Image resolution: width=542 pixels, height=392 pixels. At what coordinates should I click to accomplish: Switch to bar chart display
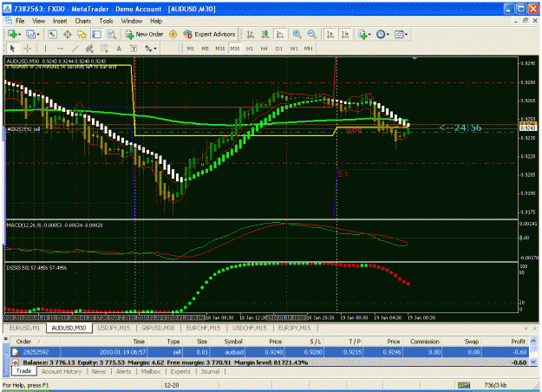click(251, 34)
